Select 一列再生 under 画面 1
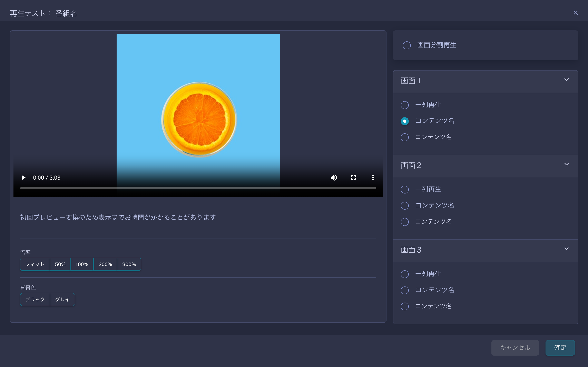The width and height of the screenshot is (588, 367). coord(404,105)
